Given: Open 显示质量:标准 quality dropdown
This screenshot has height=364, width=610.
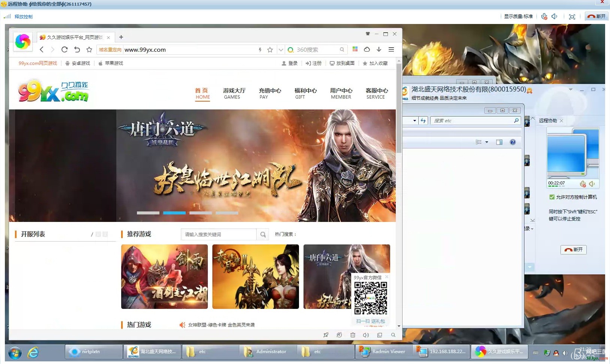Looking at the screenshot, I should coord(518,16).
